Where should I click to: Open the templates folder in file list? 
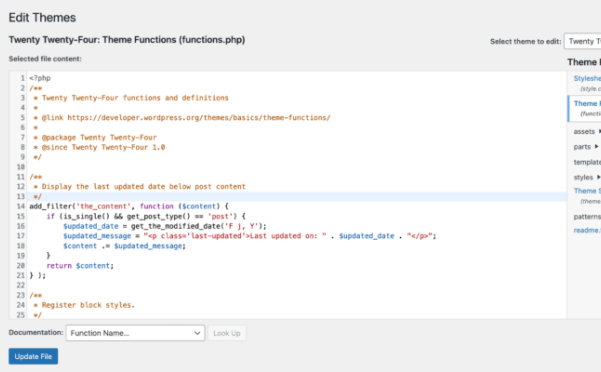pyautogui.click(x=587, y=162)
